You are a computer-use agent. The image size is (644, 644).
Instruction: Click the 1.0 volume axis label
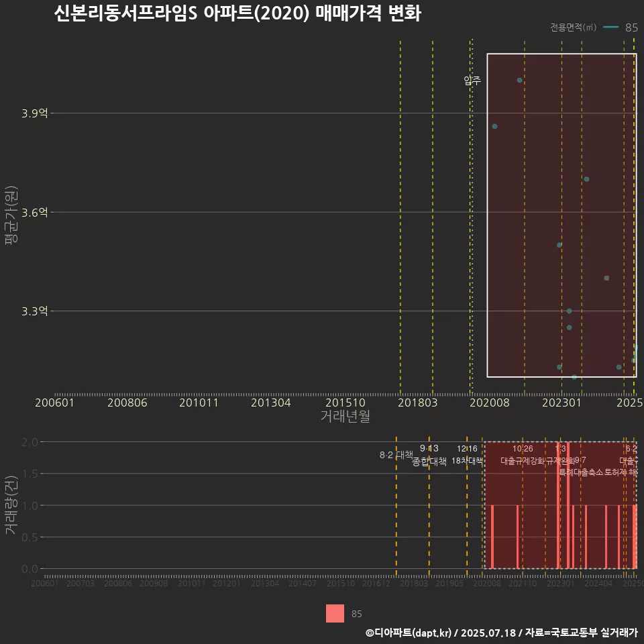click(x=30, y=506)
